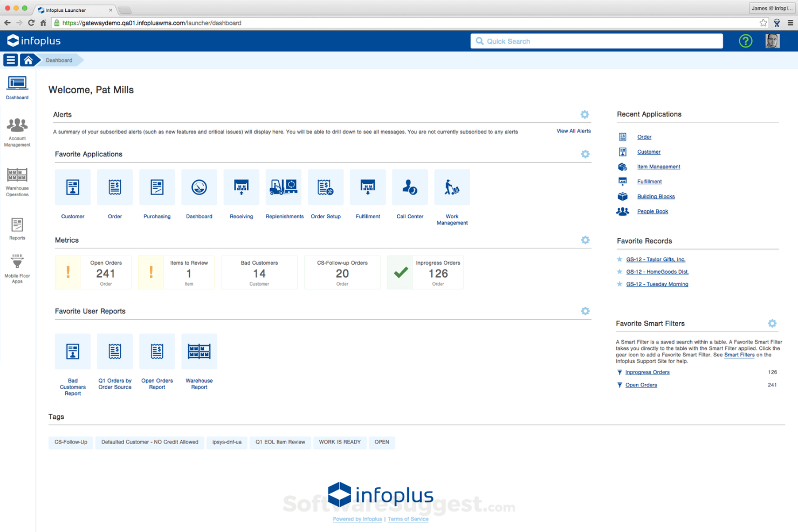Open the GS-12 - Taylor Gifts record
Viewport: 798px width, 532px height.
tap(656, 259)
